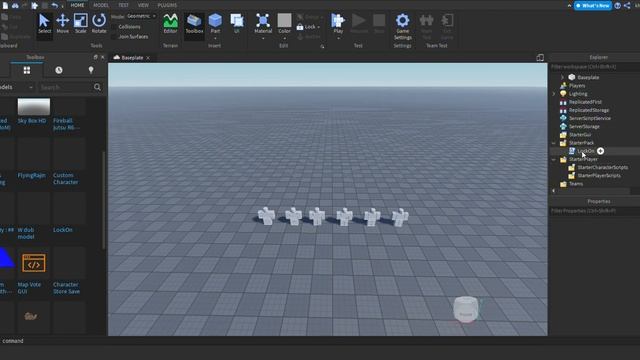
Task: Open the Sky Box HD asset
Action: (x=32, y=121)
